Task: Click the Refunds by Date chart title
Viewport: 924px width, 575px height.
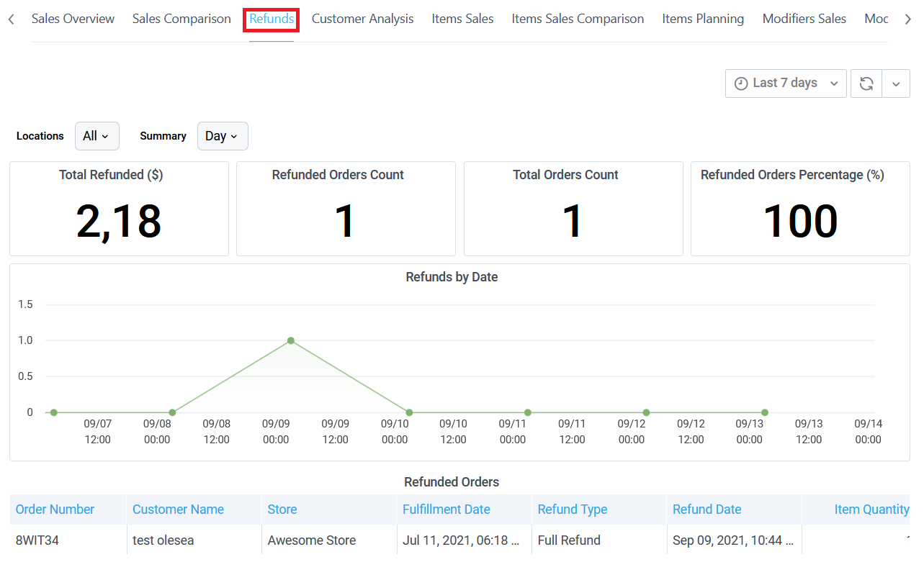Action: pos(452,277)
